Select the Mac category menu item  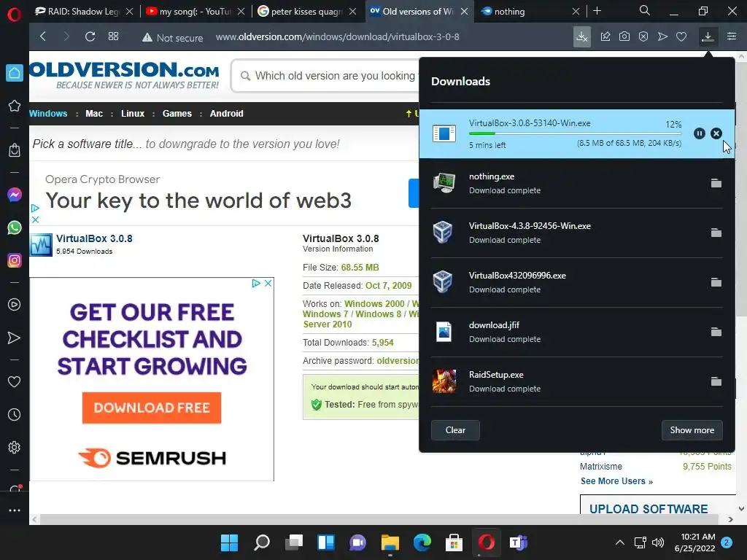pyautogui.click(x=94, y=113)
